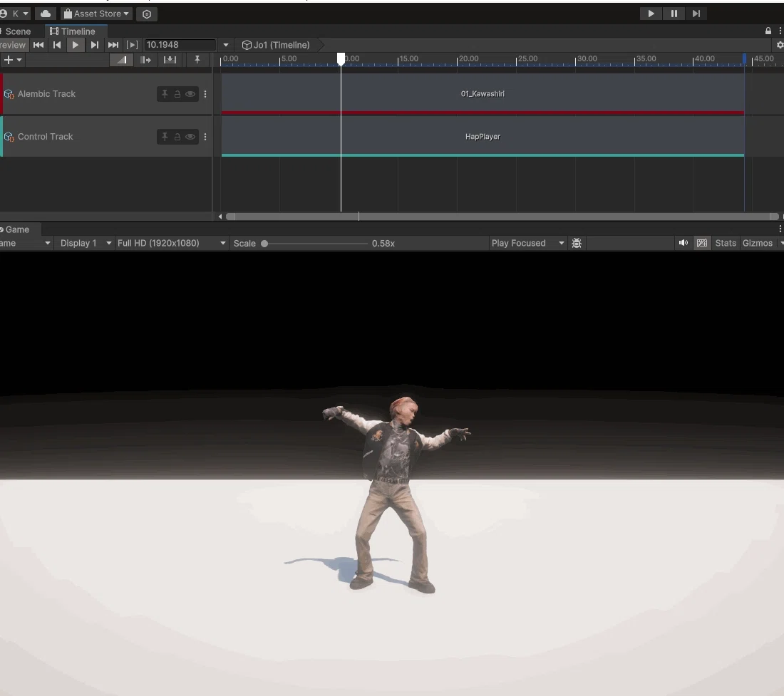Open Control Track three-dot menu
Screen dimensions: 784x696
pyautogui.click(x=205, y=137)
